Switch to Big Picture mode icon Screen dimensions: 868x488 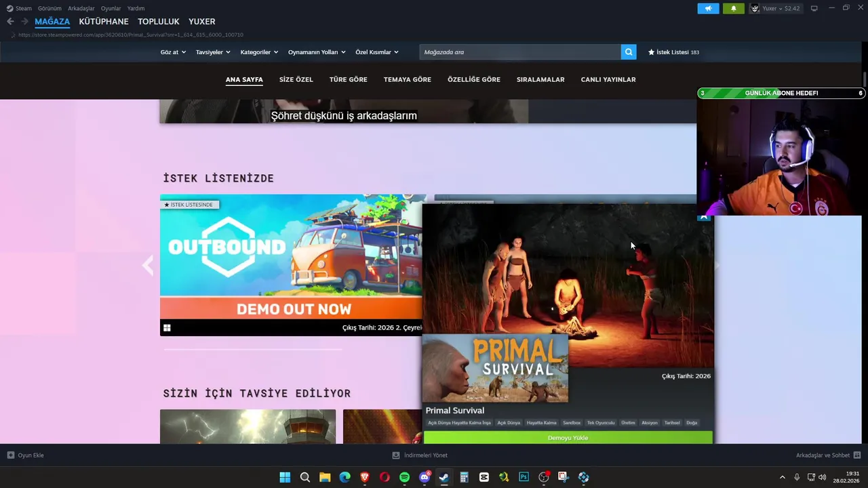(x=814, y=8)
